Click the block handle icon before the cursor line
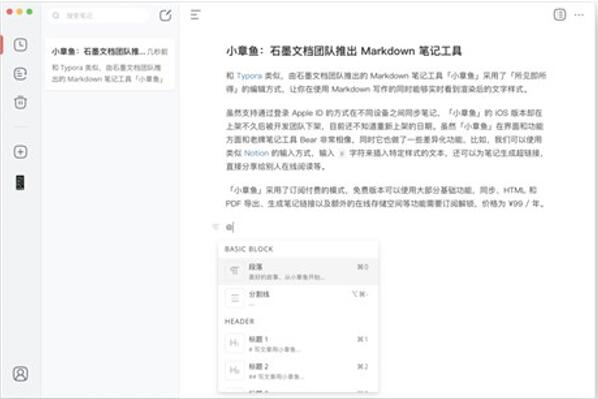Screen dimensions: 598x399 pos(215,227)
